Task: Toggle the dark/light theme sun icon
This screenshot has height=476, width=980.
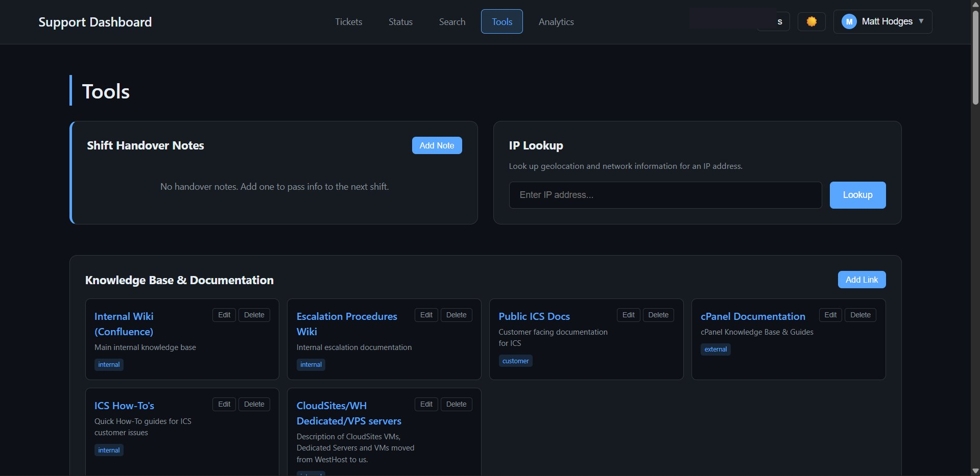Action: click(811, 21)
